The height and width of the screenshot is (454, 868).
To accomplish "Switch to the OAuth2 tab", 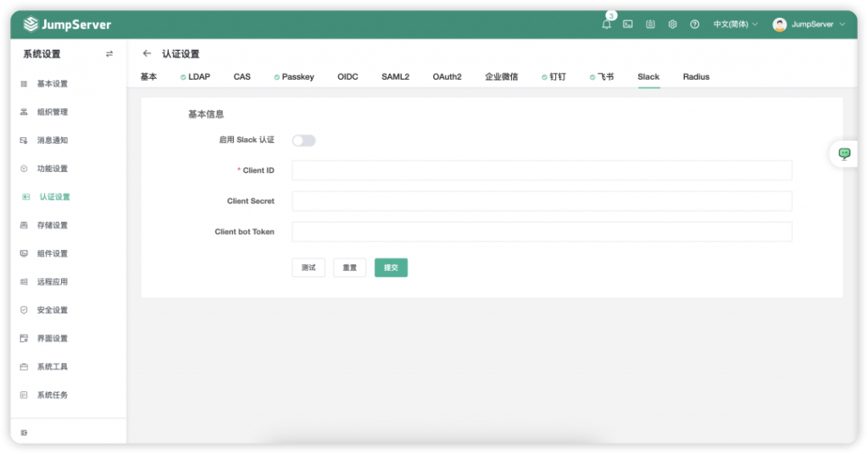I will coord(447,77).
